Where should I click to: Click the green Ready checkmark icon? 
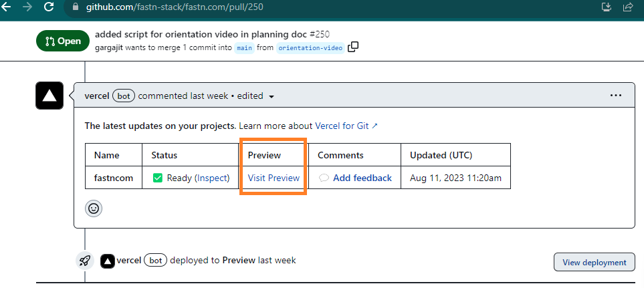click(x=158, y=178)
